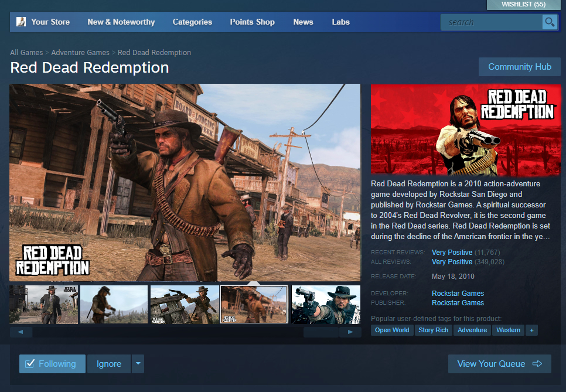Open the News tab
Viewport: 566px width, 392px height.
click(304, 22)
